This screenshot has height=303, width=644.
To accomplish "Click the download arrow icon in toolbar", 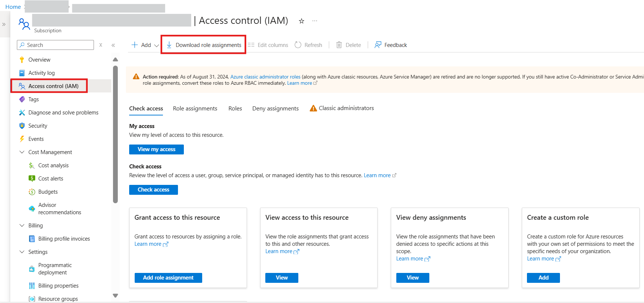I will point(169,45).
